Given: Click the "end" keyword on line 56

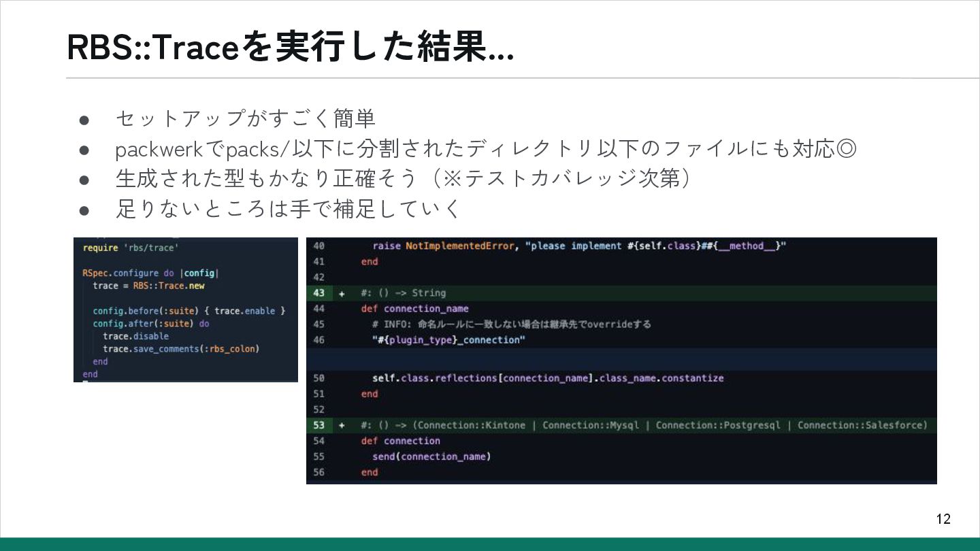Looking at the screenshot, I should click(x=369, y=472).
